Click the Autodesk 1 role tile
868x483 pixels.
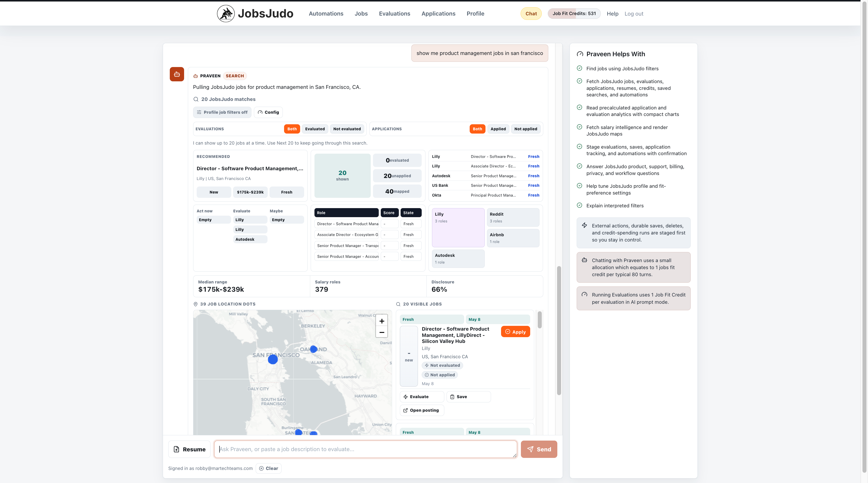(x=458, y=258)
